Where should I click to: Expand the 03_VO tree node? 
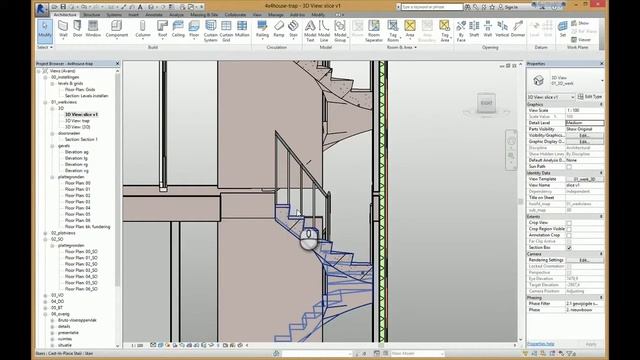click(45, 295)
